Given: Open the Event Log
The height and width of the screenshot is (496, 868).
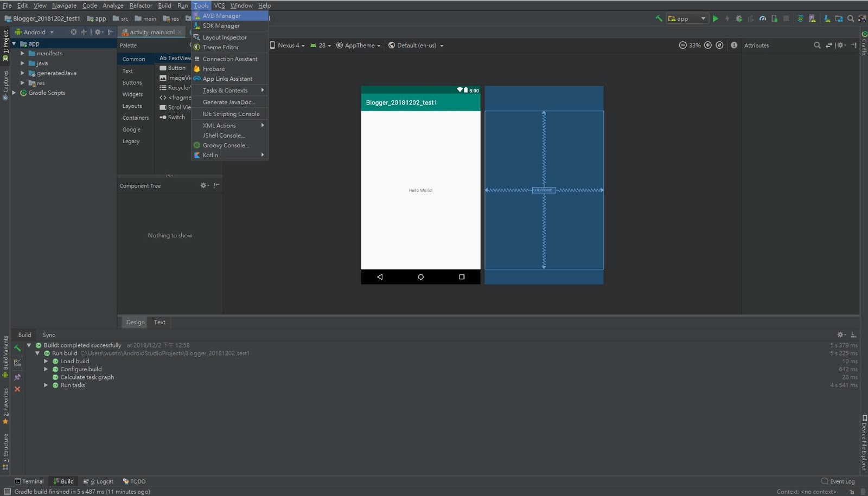Looking at the screenshot, I should point(838,481).
